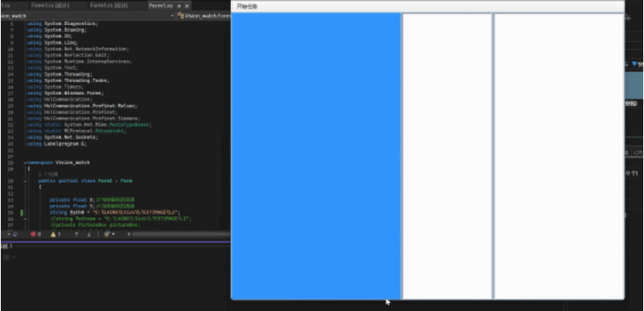The height and width of the screenshot is (311, 644).
Task: Click the health indicator icon at editor bottom-left
Action: (x=15, y=234)
